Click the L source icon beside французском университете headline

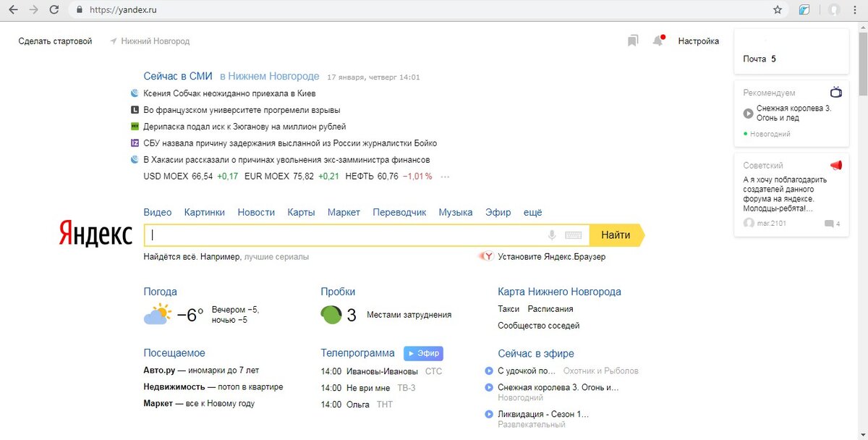pyautogui.click(x=135, y=110)
